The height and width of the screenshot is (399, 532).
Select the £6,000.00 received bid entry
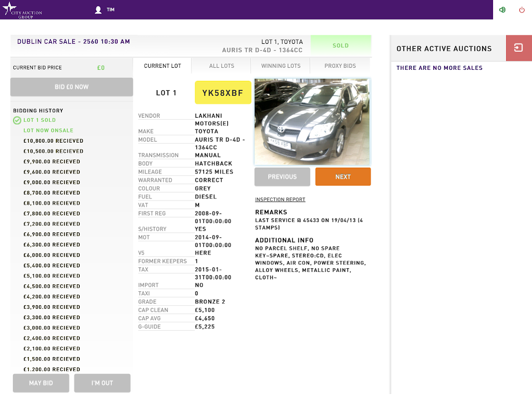pyautogui.click(x=52, y=255)
